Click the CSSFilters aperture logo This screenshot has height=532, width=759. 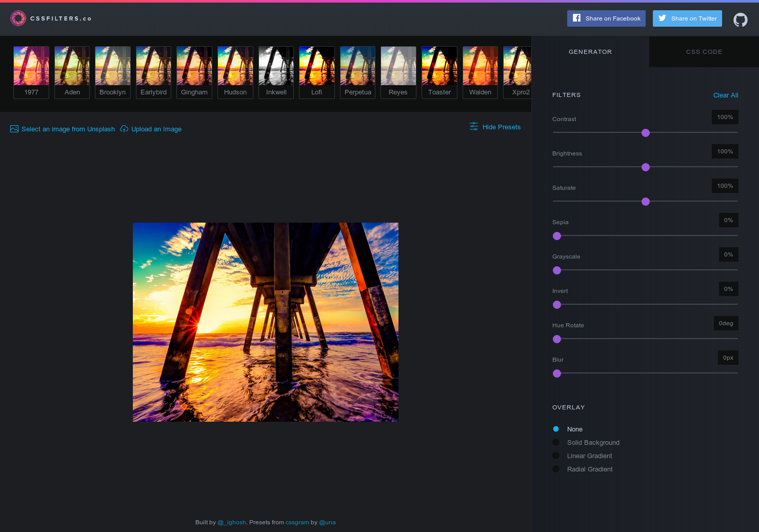18,18
